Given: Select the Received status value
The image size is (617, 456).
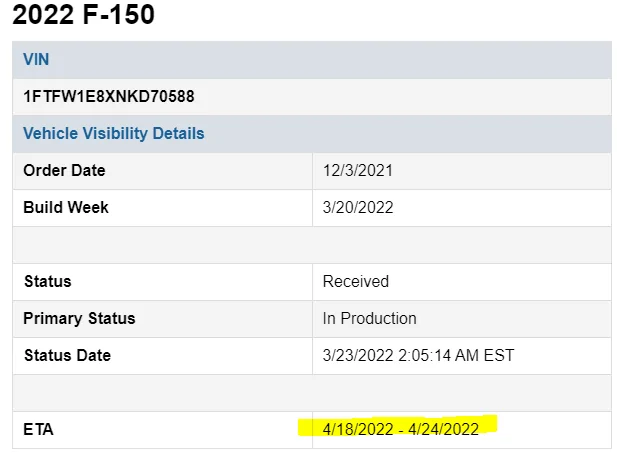Looking at the screenshot, I should (x=355, y=281).
